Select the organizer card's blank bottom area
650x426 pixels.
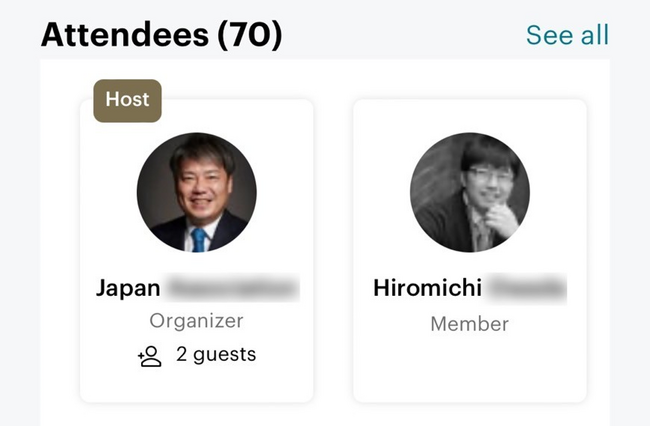[x=196, y=386]
